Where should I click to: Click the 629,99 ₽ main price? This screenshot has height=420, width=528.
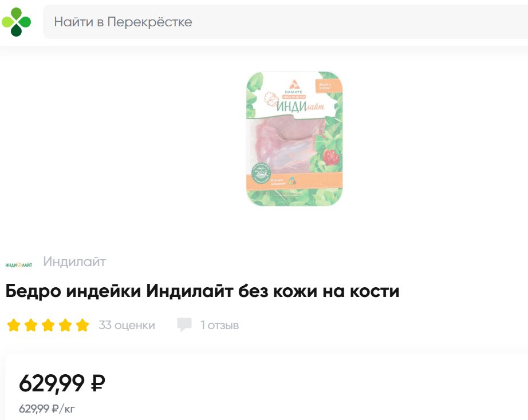[62, 383]
